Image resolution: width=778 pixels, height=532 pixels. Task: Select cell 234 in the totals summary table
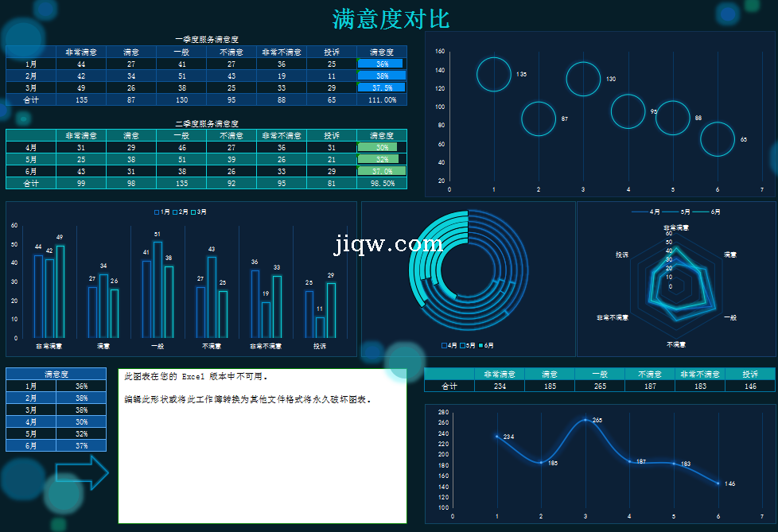[499, 386]
